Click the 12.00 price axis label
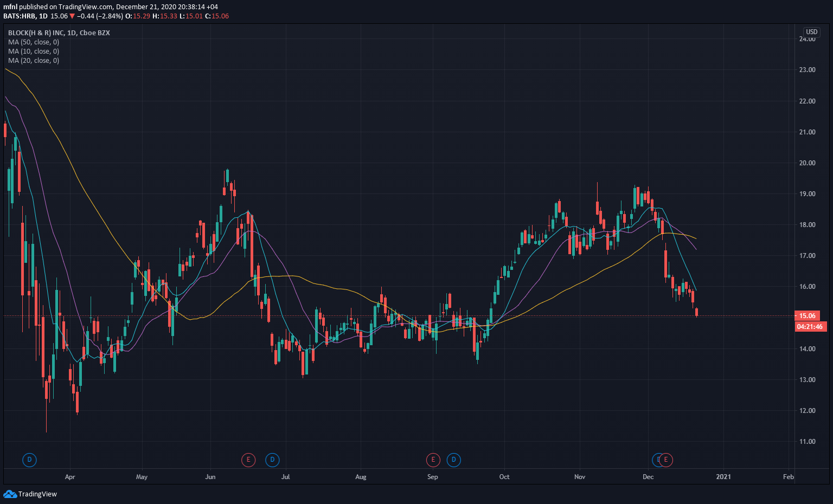833x504 pixels. coord(808,411)
